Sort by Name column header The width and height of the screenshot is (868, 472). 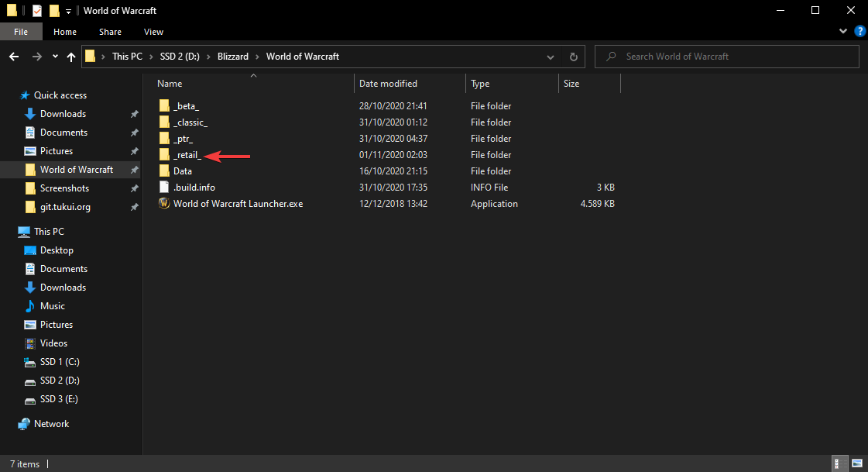[170, 84]
